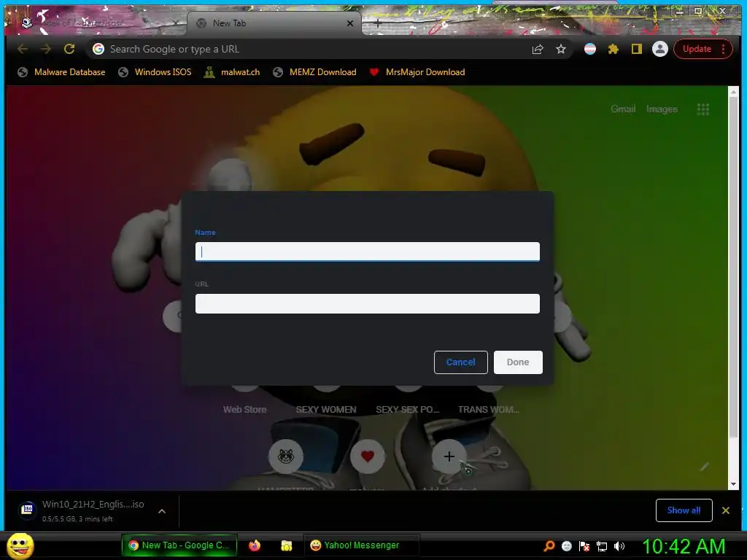Click the share page icon in address bar
This screenshot has height=560, width=747.
coord(538,49)
